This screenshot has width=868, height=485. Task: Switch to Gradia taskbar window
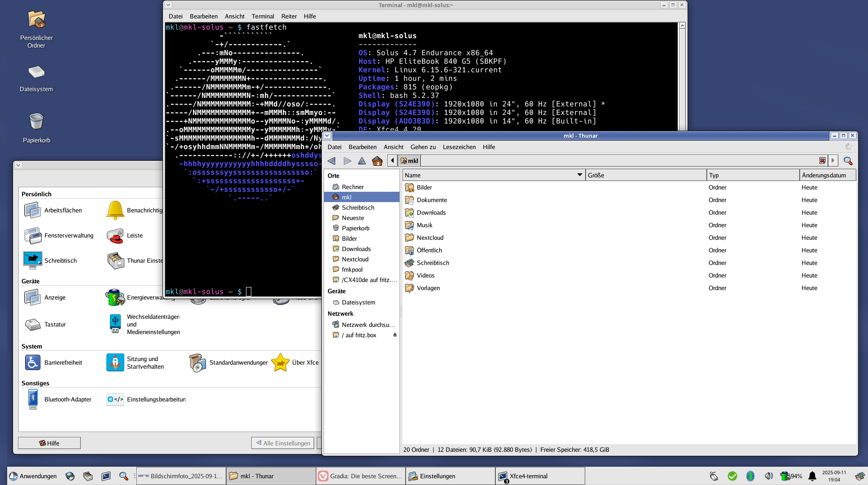[360, 476]
